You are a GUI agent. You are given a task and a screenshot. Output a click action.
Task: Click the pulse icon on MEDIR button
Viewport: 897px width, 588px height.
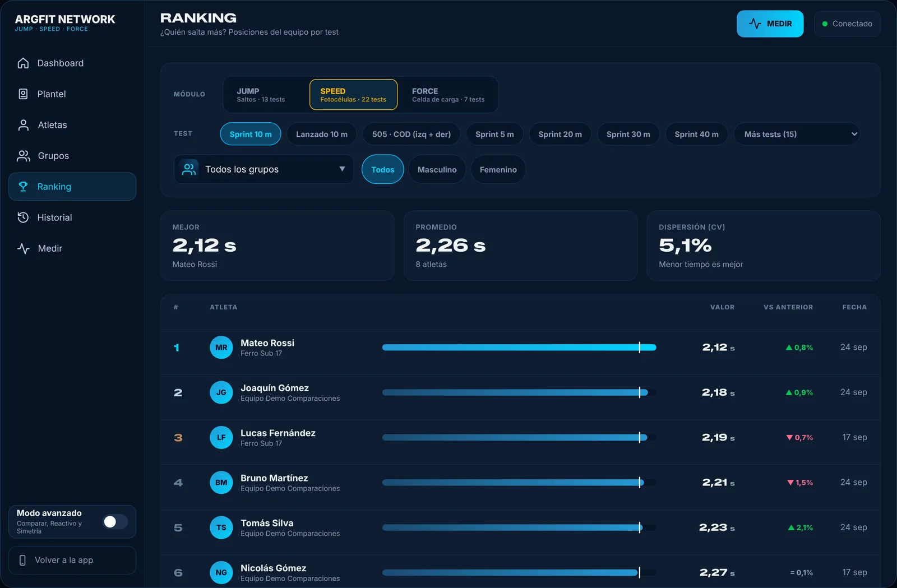(x=755, y=24)
